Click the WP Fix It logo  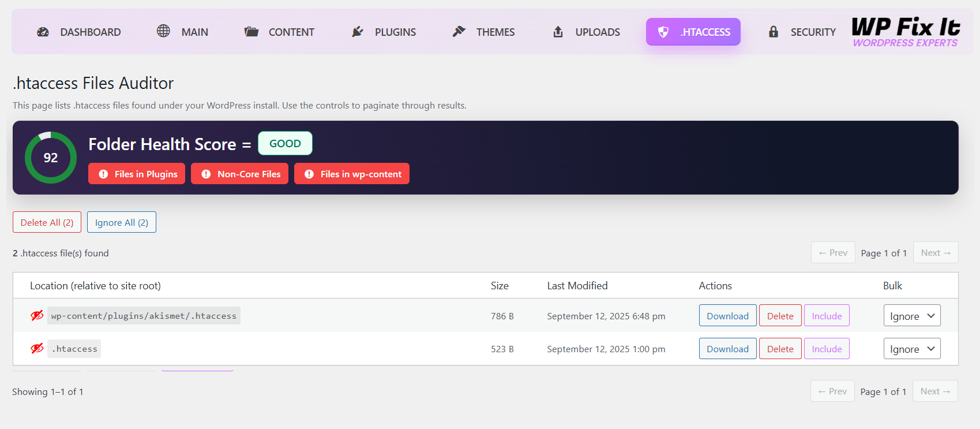point(906,32)
